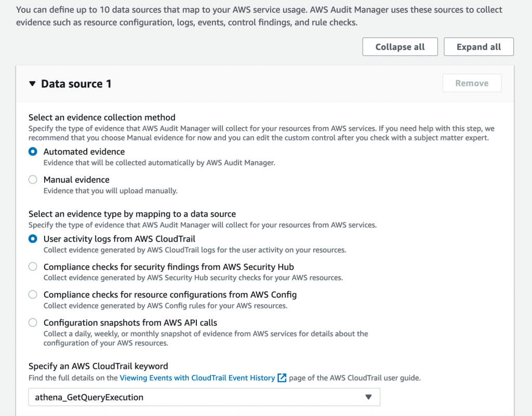
Task: Select User activity logs from AWS CloudTrail
Action: (x=33, y=239)
